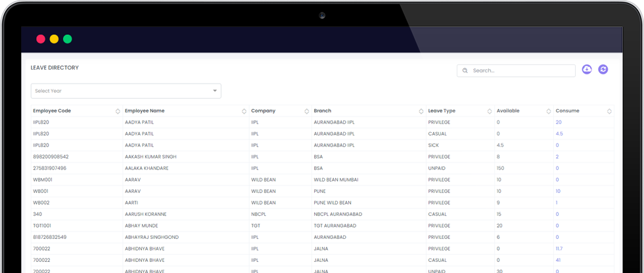
Task: Sort by Employee Code column arrows
Action: click(x=118, y=111)
